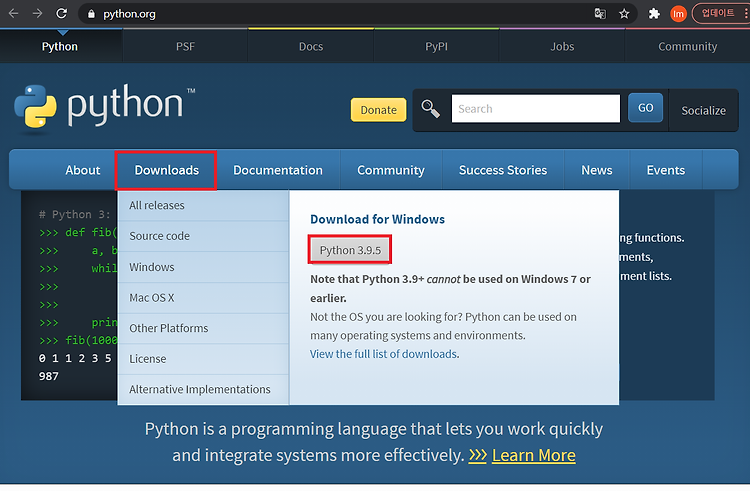Choose License in Downloads submenu

coord(203,359)
